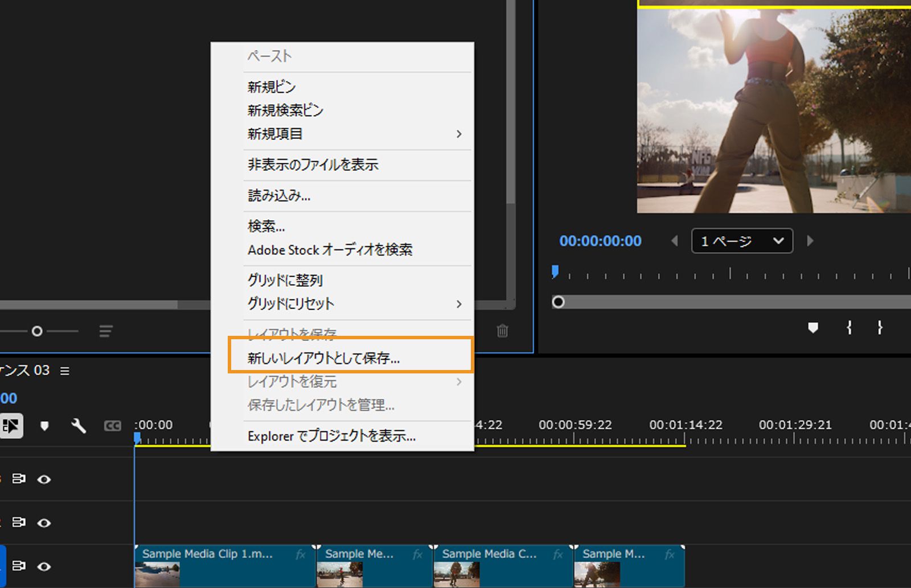Open the sort icons list button
This screenshot has width=911, height=588.
click(x=106, y=331)
